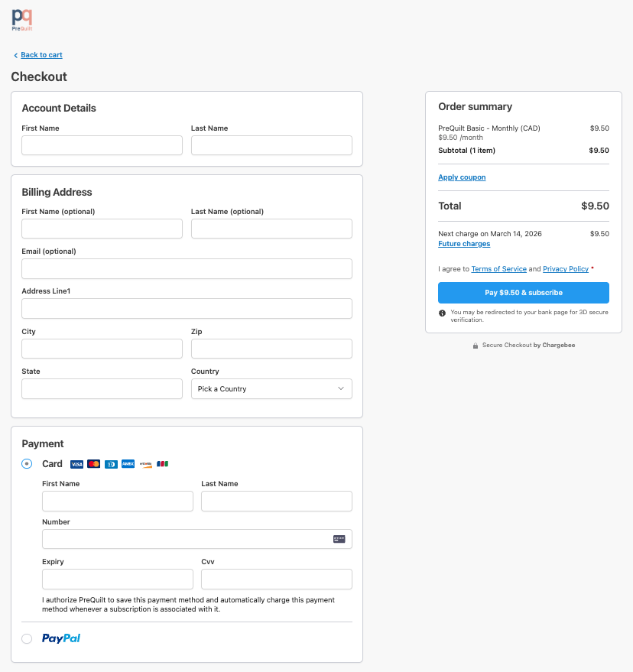
Task: Open the Future charges link
Action: click(464, 244)
